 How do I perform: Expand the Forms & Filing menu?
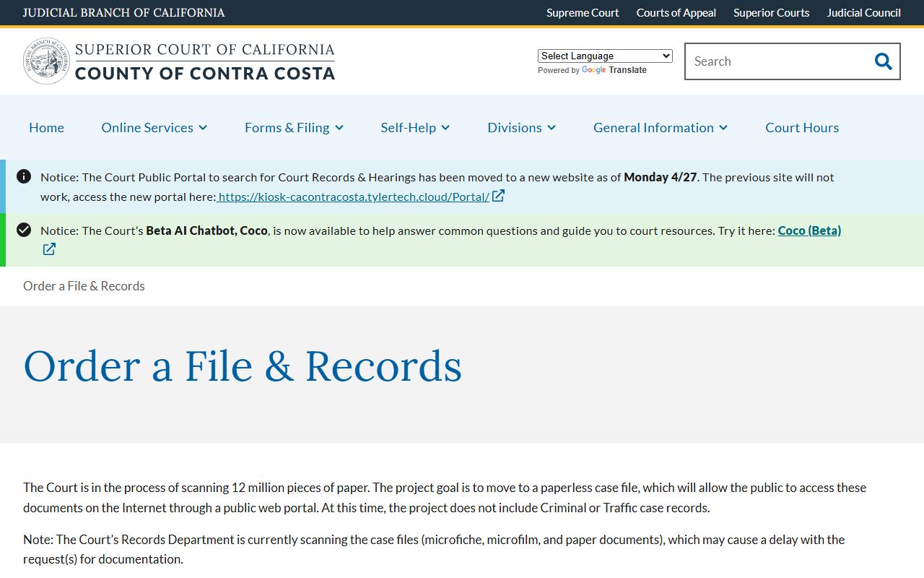pos(294,127)
